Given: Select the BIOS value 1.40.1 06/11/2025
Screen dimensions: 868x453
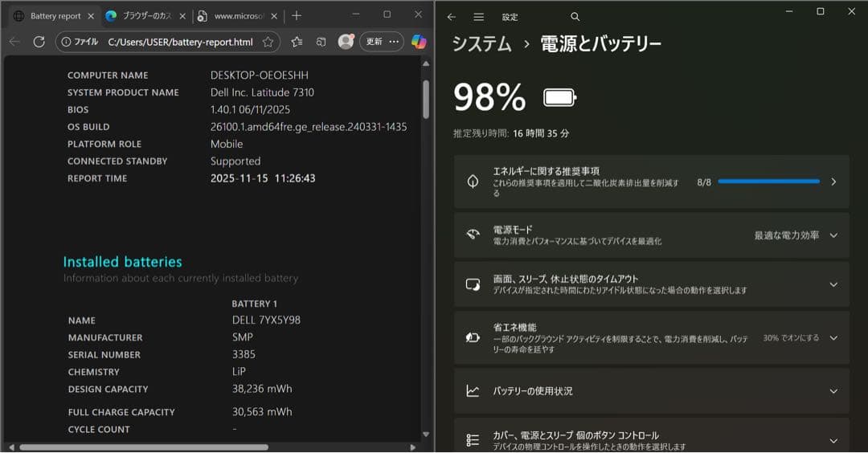Looking at the screenshot, I should [250, 109].
